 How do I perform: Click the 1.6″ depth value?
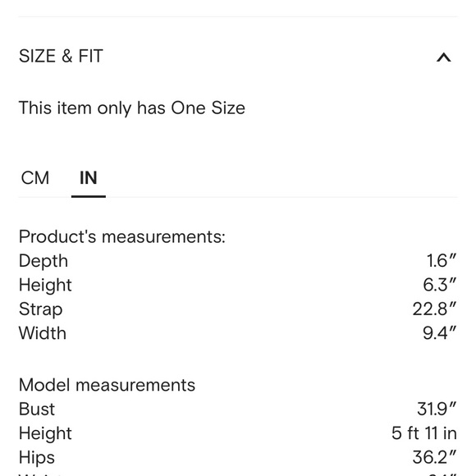(x=442, y=261)
